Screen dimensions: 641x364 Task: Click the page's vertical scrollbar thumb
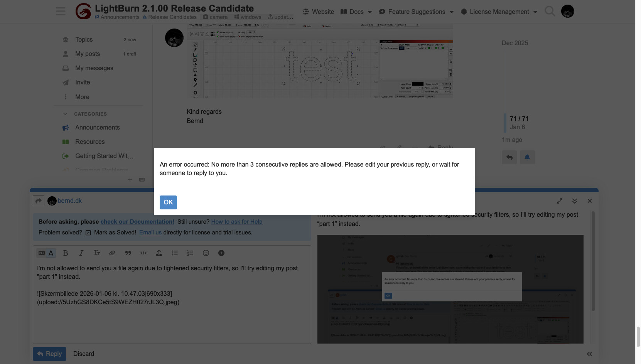pyautogui.click(x=638, y=337)
